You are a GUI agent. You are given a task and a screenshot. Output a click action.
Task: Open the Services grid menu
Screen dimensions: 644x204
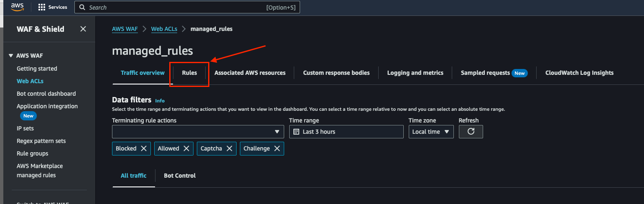pos(42,7)
